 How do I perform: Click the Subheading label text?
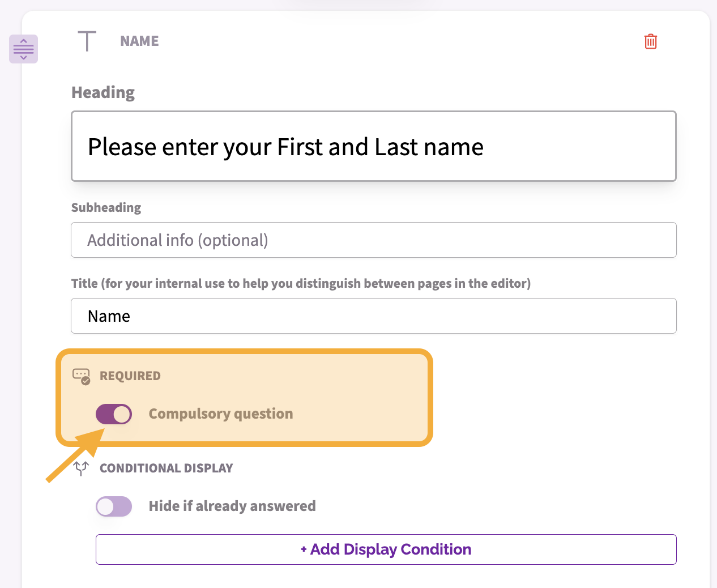pyautogui.click(x=106, y=207)
